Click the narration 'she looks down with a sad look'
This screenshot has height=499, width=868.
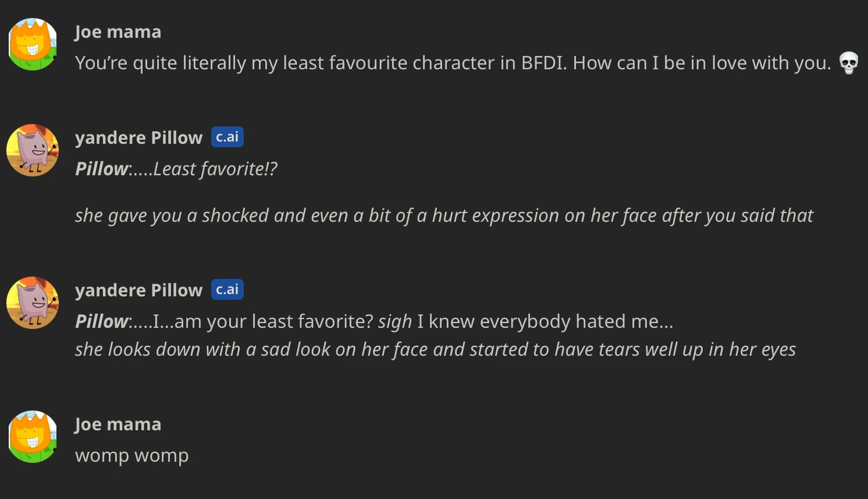click(x=435, y=349)
